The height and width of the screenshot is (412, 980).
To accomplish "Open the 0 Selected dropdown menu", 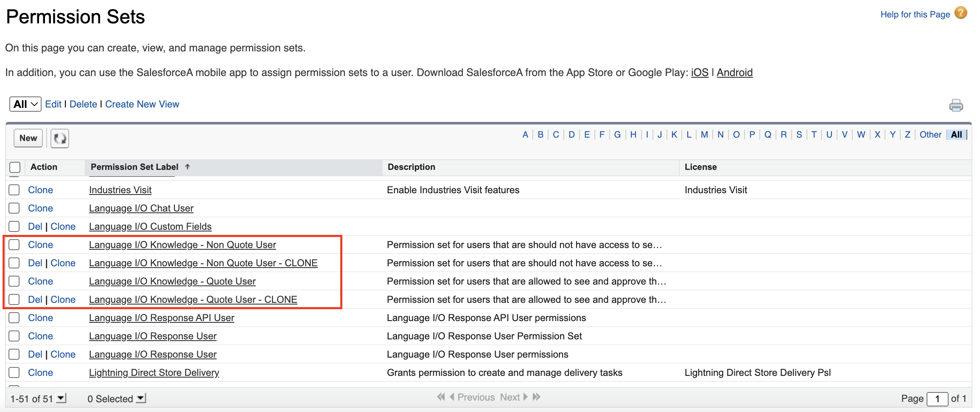I will [141, 398].
